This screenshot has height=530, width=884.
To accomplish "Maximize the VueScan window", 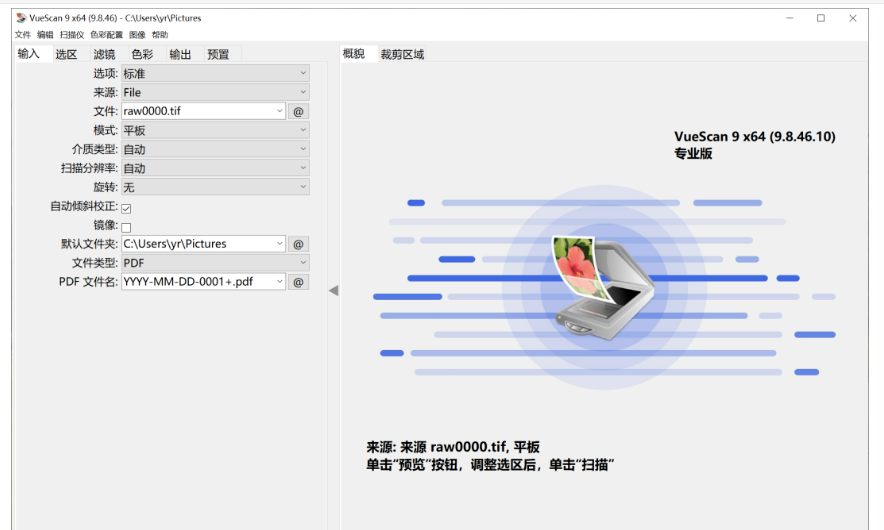I will tap(821, 18).
